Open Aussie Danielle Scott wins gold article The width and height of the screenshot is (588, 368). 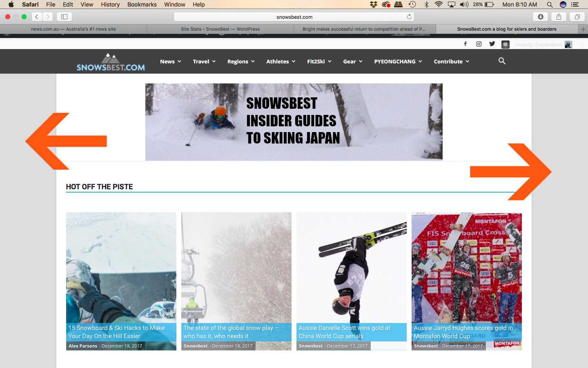pyautogui.click(x=344, y=332)
